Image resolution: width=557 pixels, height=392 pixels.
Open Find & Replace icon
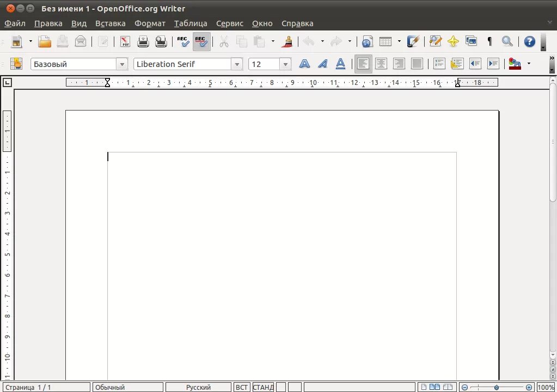click(x=435, y=41)
